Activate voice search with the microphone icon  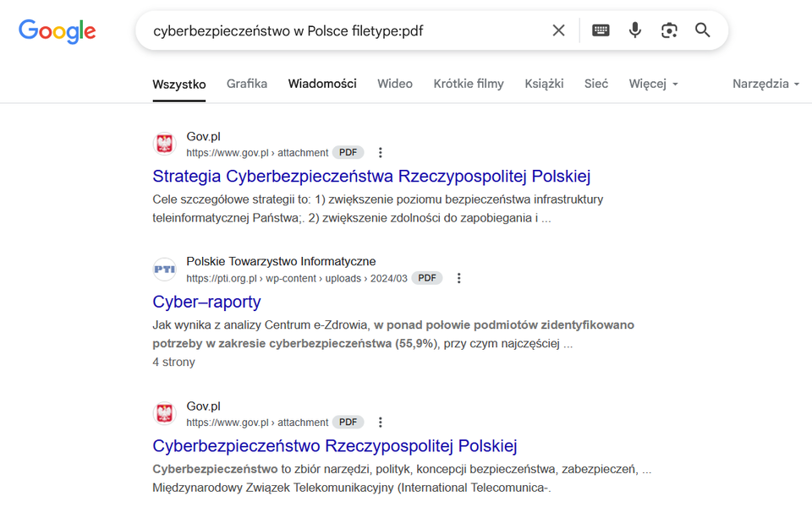(635, 30)
